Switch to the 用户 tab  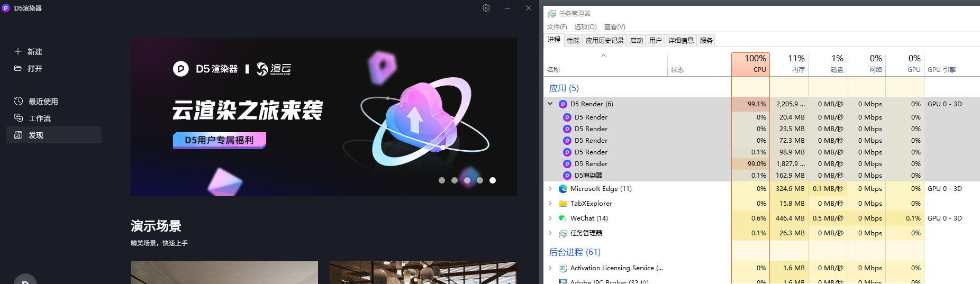tap(656, 40)
